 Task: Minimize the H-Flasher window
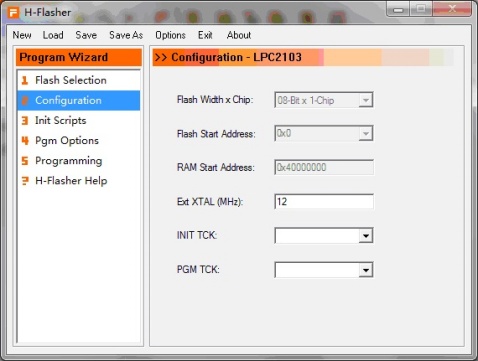click(398, 10)
